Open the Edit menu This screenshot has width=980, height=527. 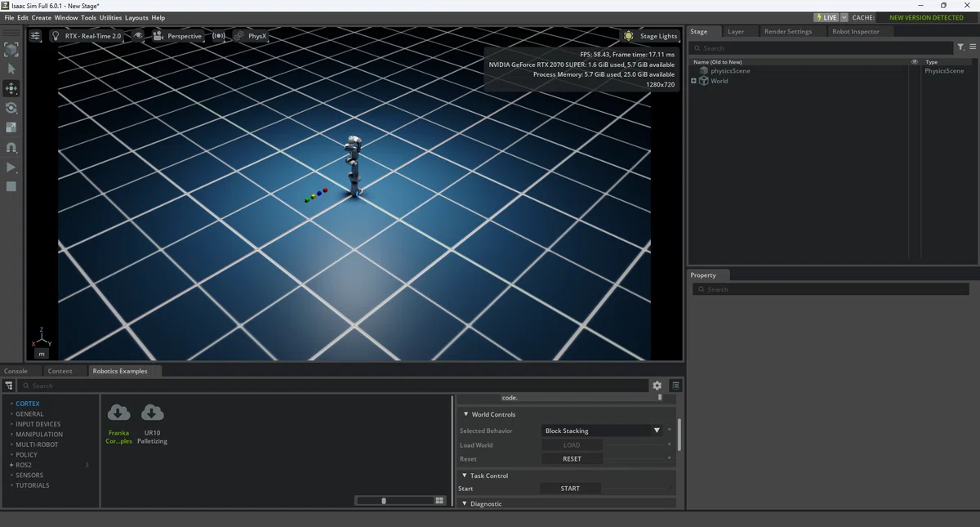[x=23, y=18]
